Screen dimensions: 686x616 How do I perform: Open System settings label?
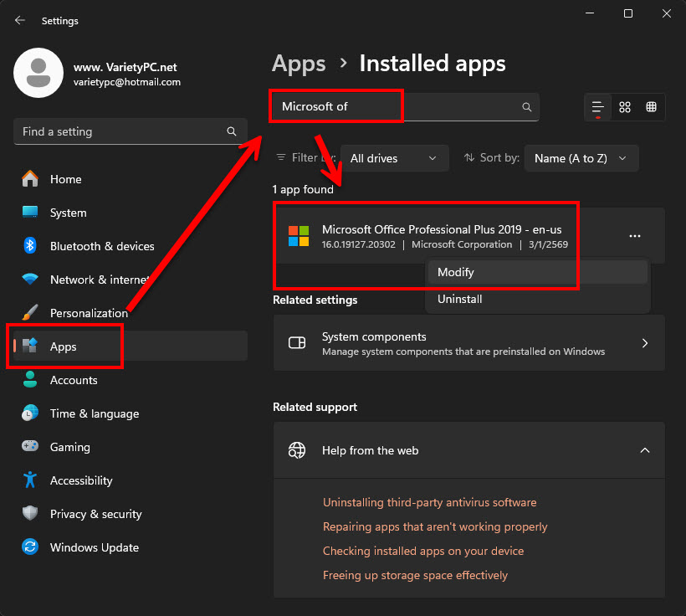pos(69,213)
